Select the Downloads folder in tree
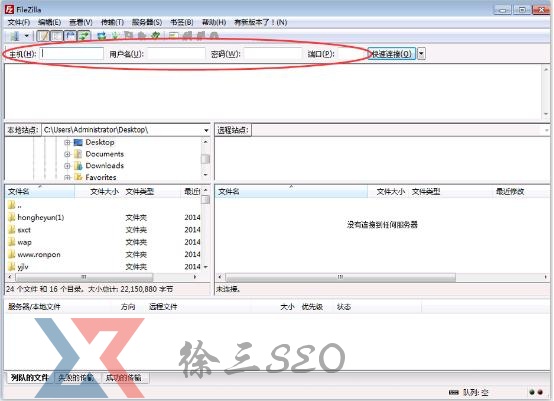Viewport: 554px width, 401px height. click(x=105, y=165)
